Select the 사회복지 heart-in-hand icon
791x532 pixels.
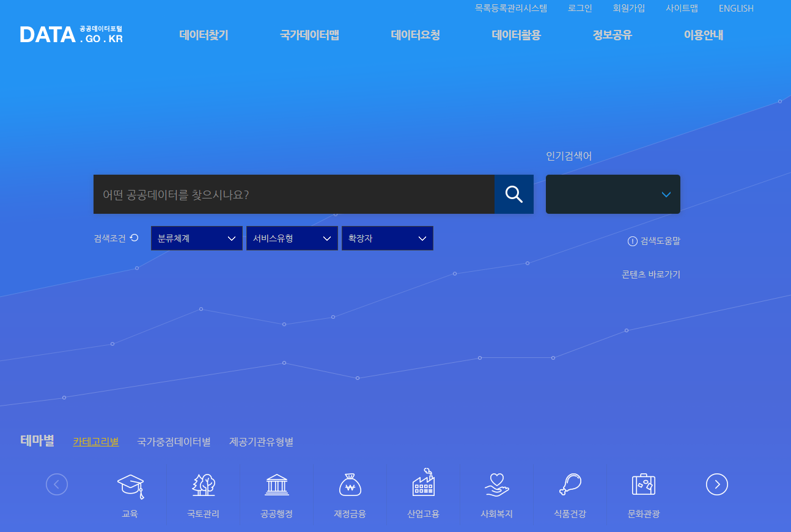pos(497,485)
